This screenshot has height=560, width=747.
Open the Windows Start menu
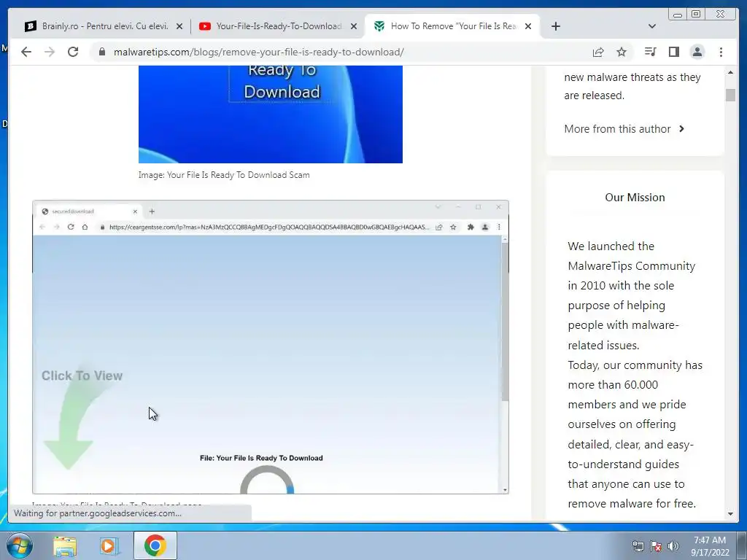coord(20,545)
